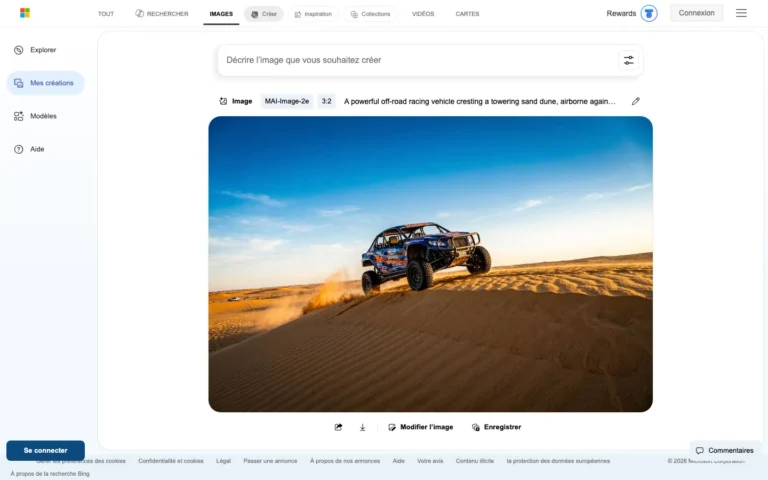Open the Contenu illicite footer link
Viewport: 768px width, 480px height.
[475, 461]
